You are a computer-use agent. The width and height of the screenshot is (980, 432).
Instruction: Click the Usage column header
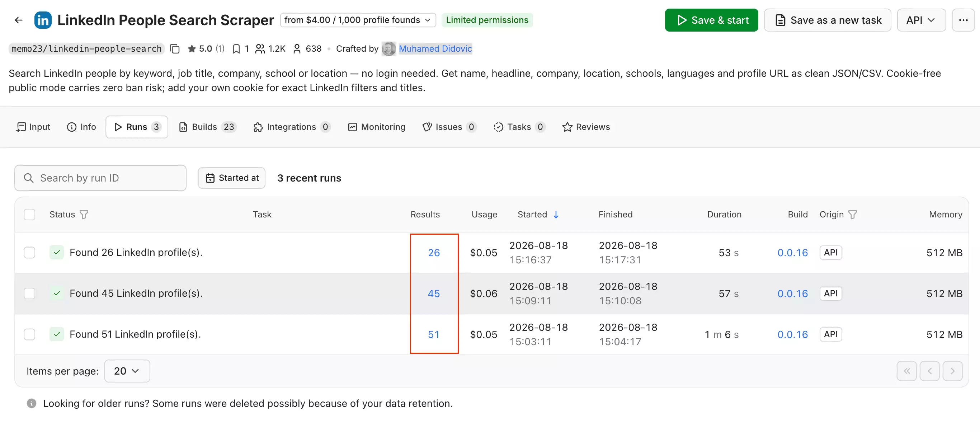pos(484,215)
